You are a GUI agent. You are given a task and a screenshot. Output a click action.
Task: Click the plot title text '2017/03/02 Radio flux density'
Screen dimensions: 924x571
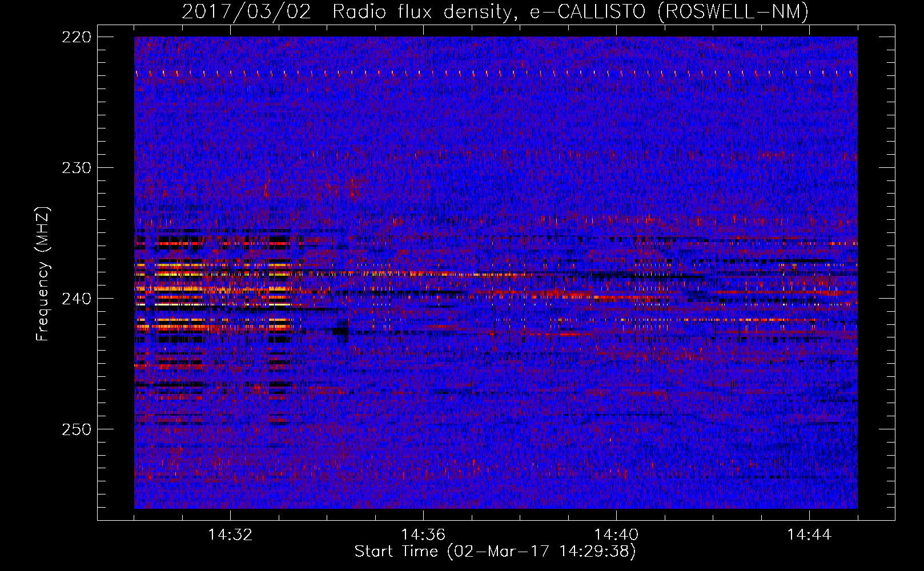tap(346, 12)
